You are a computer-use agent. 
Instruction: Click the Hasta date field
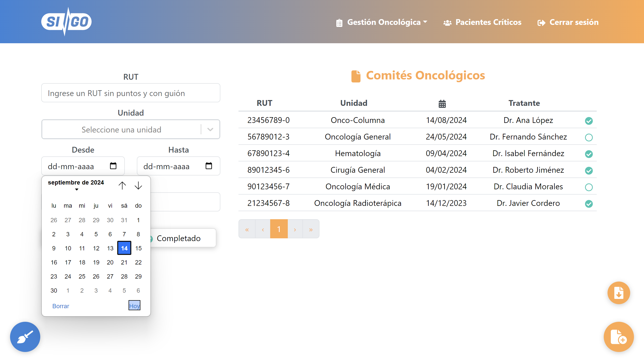[179, 166]
